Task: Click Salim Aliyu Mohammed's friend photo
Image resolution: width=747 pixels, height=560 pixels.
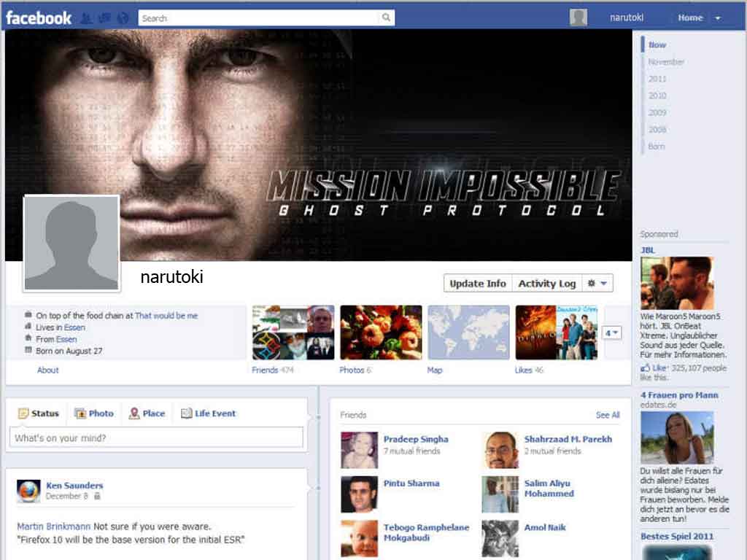Action: 500,494
